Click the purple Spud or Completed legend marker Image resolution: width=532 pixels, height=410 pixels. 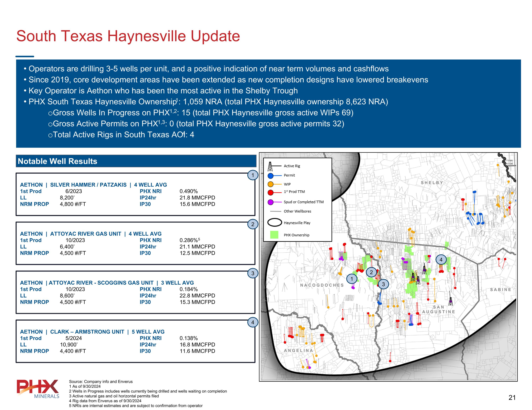click(270, 202)
